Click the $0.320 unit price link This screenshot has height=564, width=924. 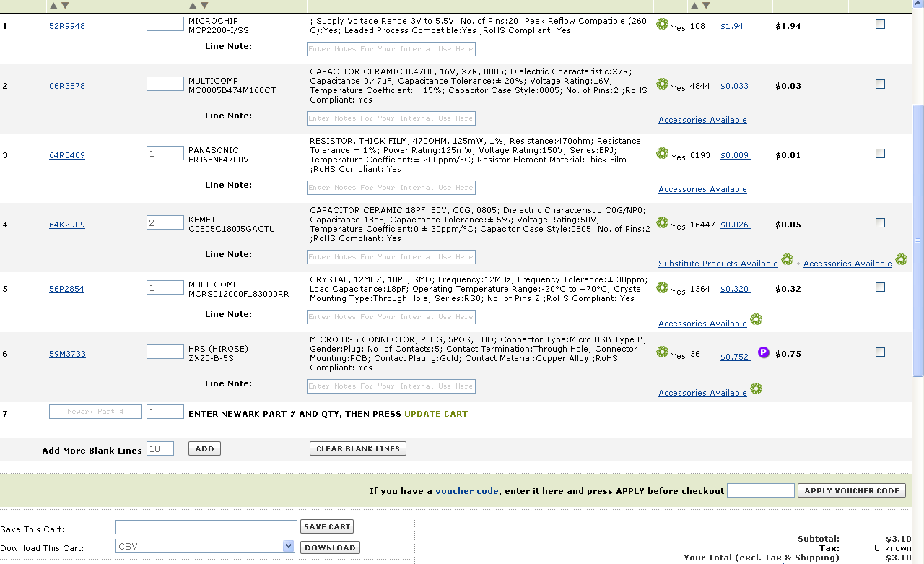point(736,289)
